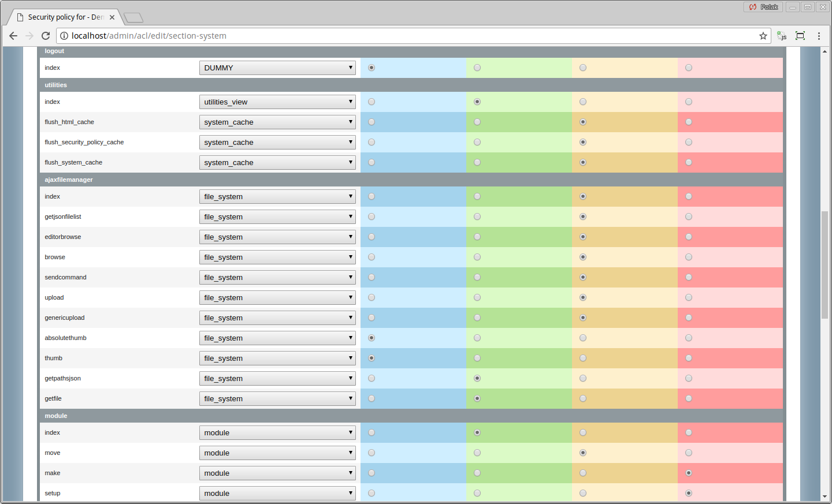Click the flush_security_policy_cache label
The width and height of the screenshot is (832, 504).
pos(84,142)
